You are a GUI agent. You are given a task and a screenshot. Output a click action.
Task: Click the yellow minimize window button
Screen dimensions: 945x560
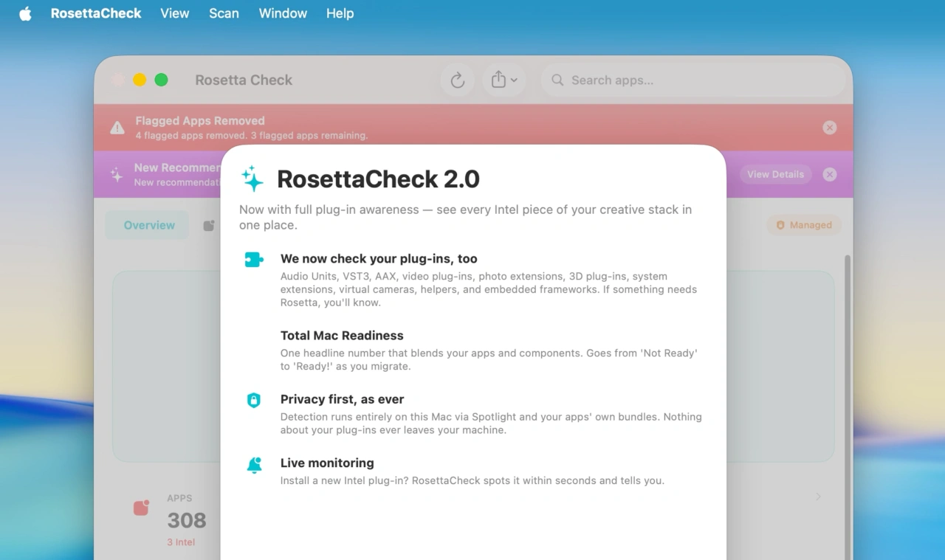tap(140, 80)
